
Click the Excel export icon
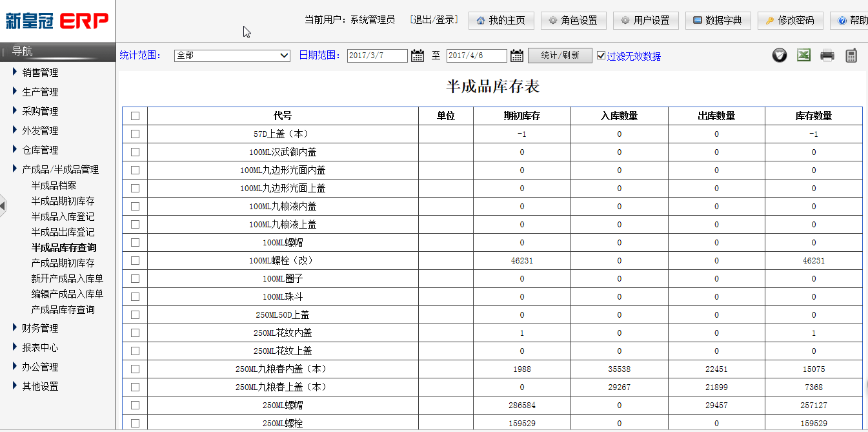pos(803,56)
